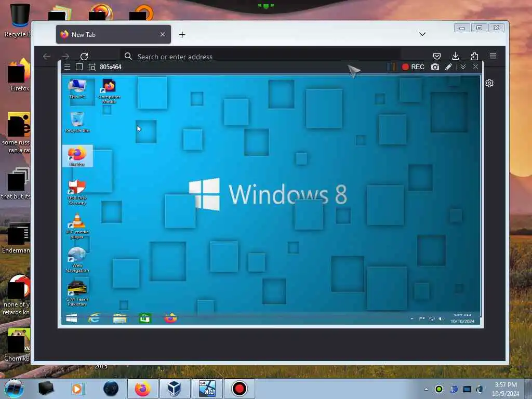The width and height of the screenshot is (532, 399).
Task: Open dark globe icon on host taskbar
Action: tap(111, 389)
